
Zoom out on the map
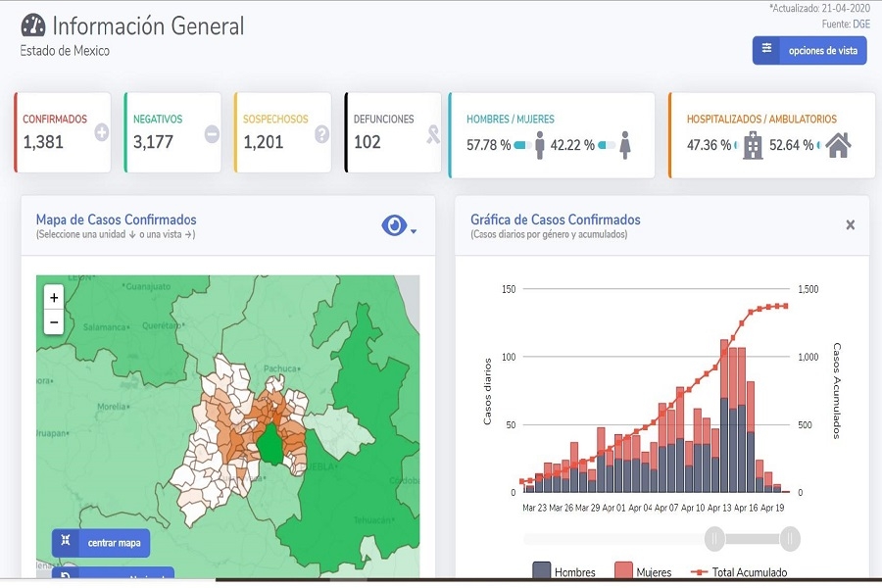click(x=54, y=321)
